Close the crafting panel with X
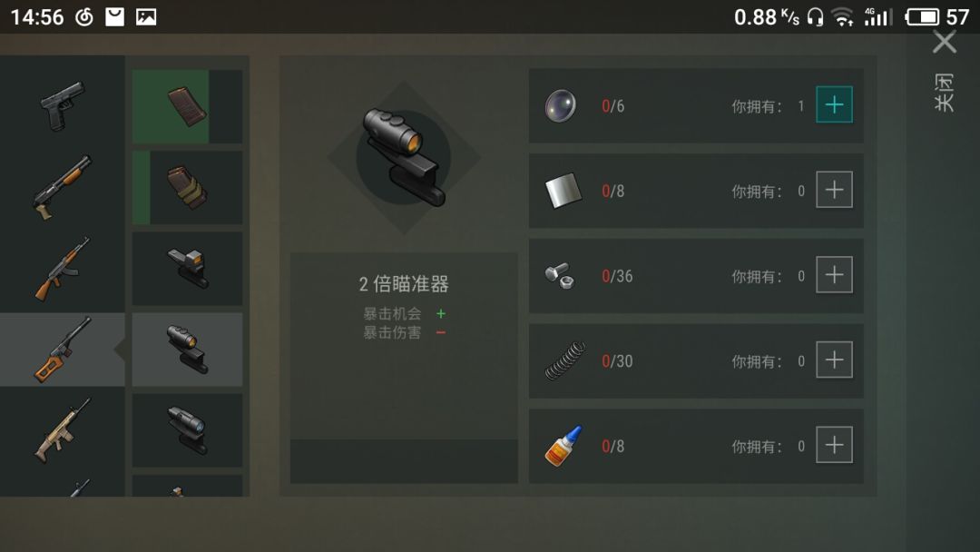This screenshot has height=552, width=980. pyautogui.click(x=945, y=43)
